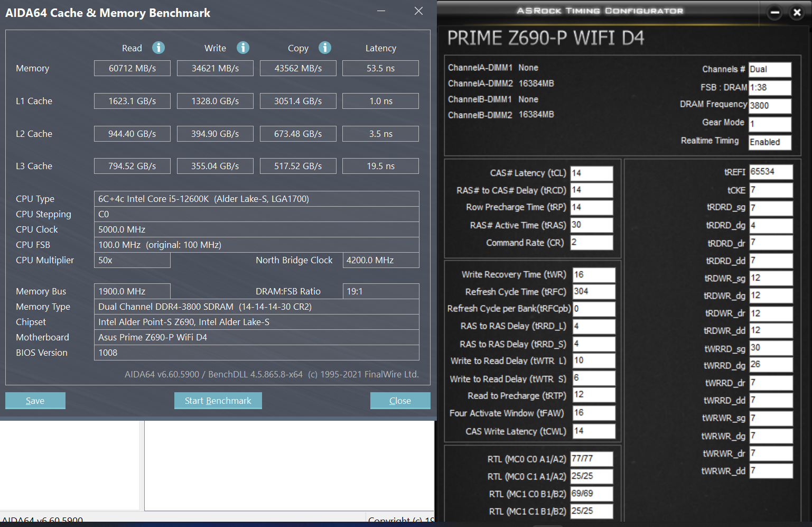Click the Memory Type field
This screenshot has height=527, width=812.
point(257,307)
